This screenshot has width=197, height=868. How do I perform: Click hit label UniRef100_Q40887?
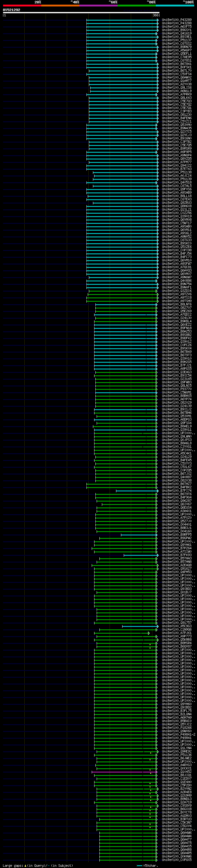(x=176, y=477)
